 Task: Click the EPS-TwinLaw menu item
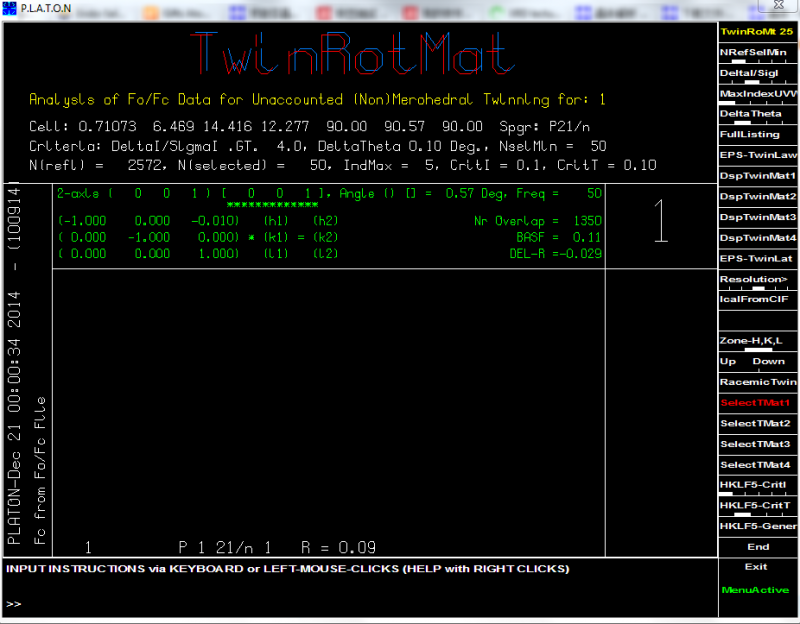[757, 155]
